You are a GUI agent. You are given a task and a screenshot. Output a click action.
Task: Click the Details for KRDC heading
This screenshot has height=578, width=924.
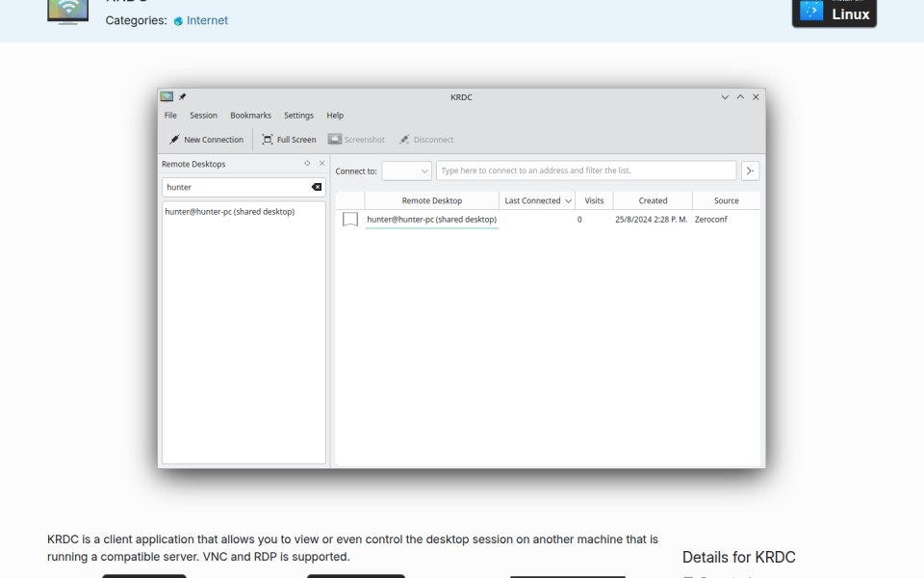click(739, 558)
